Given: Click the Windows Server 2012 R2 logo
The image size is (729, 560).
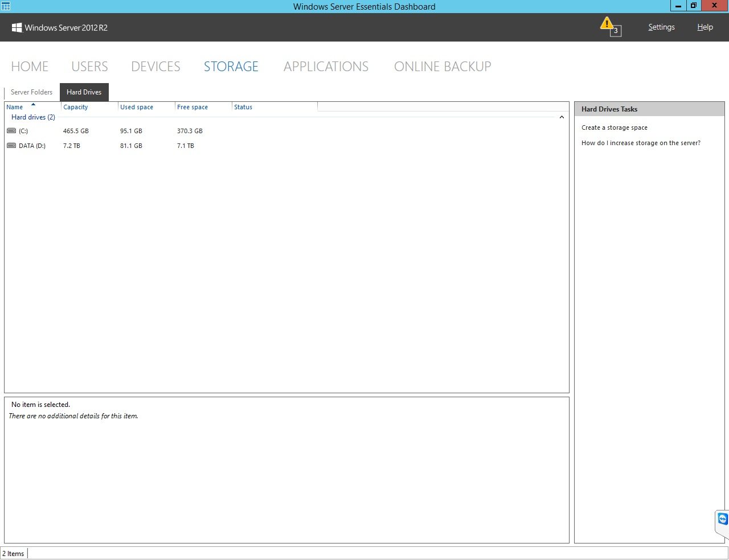Looking at the screenshot, I should tap(60, 27).
